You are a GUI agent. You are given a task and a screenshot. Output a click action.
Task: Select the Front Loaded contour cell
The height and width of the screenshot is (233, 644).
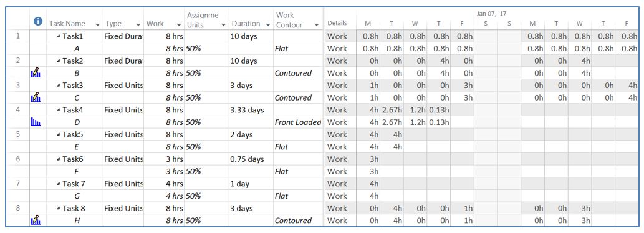pos(298,122)
